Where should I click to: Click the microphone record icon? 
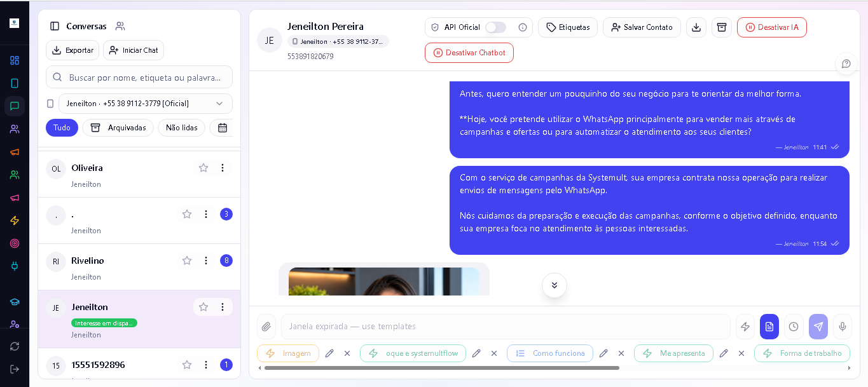coord(843,327)
